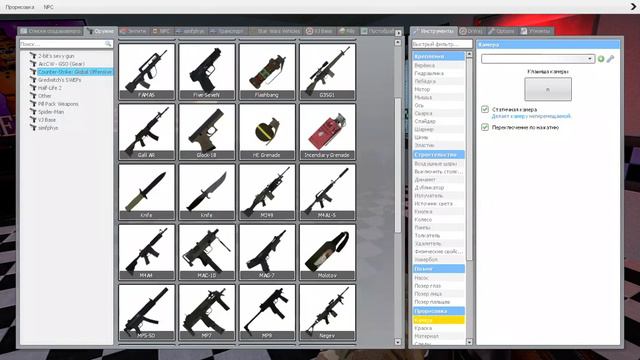
Task: Select the Камера tool highlighted in yellow
Action: tap(438, 320)
